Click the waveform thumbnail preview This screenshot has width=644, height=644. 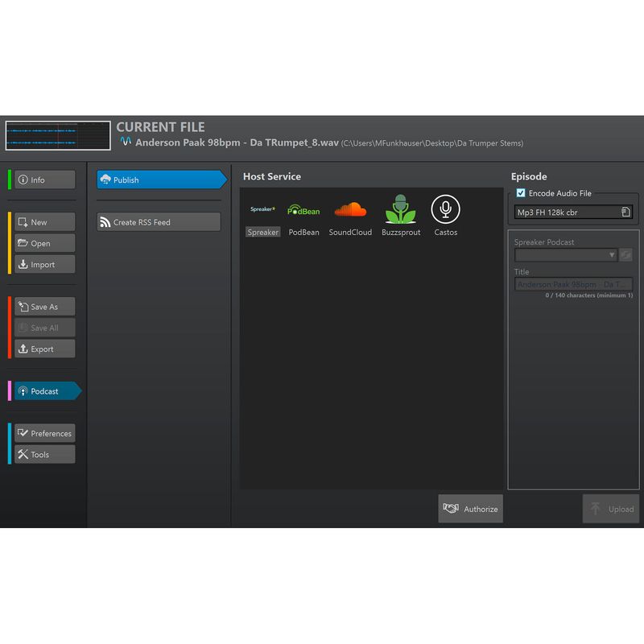click(58, 135)
